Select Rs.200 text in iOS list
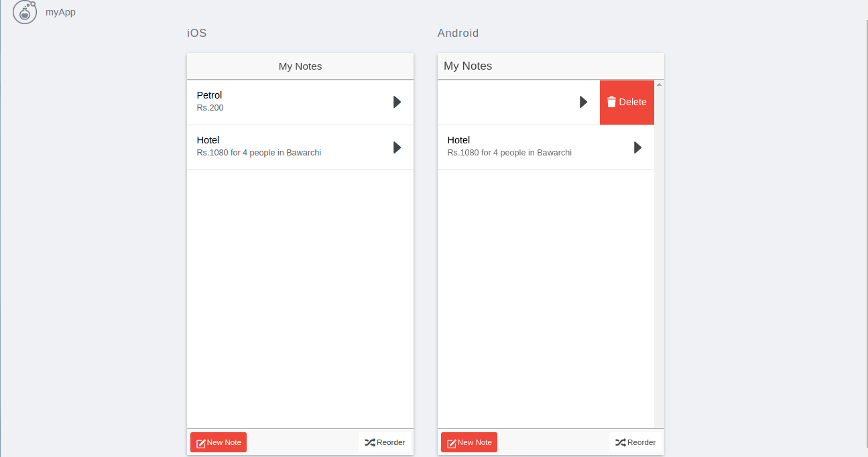 click(210, 107)
